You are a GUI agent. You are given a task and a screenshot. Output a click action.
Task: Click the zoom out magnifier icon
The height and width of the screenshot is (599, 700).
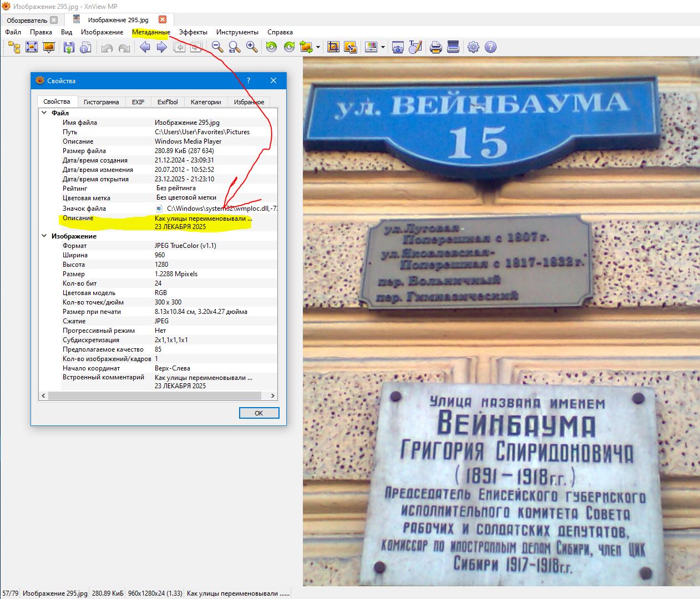pos(217,47)
